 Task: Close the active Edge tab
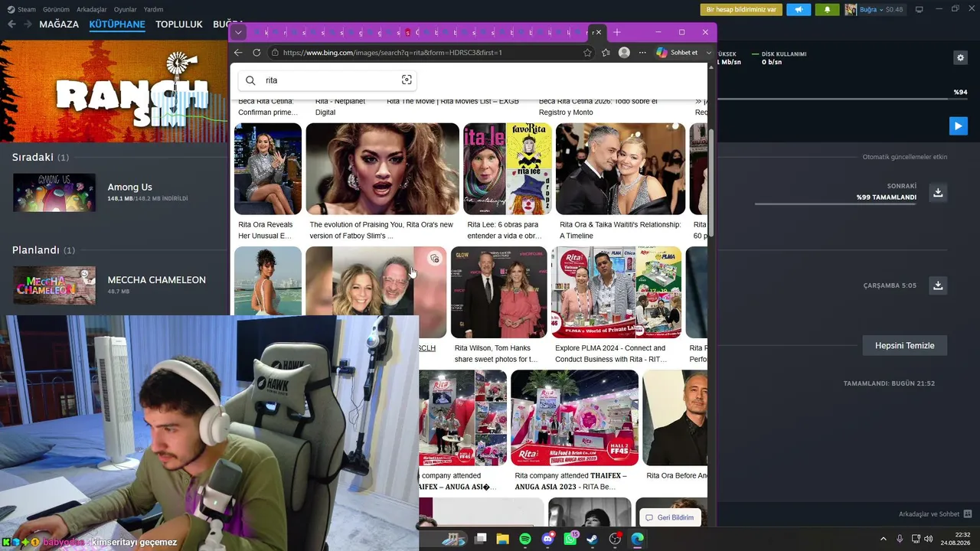point(599,32)
